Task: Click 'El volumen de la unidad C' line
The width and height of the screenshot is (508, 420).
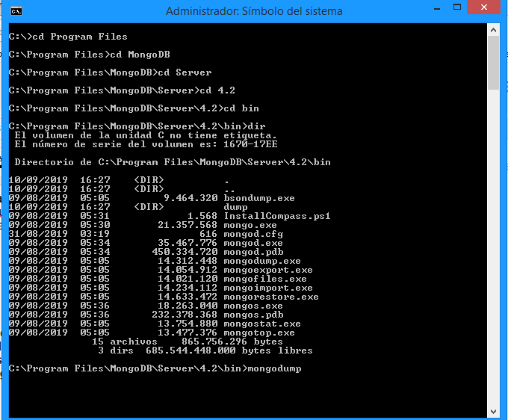Action: coord(146,135)
